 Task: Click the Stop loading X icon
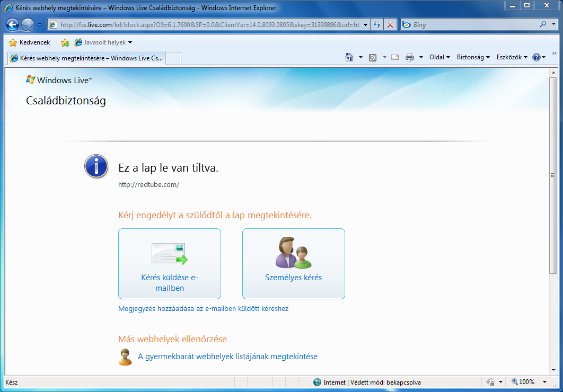click(x=390, y=25)
